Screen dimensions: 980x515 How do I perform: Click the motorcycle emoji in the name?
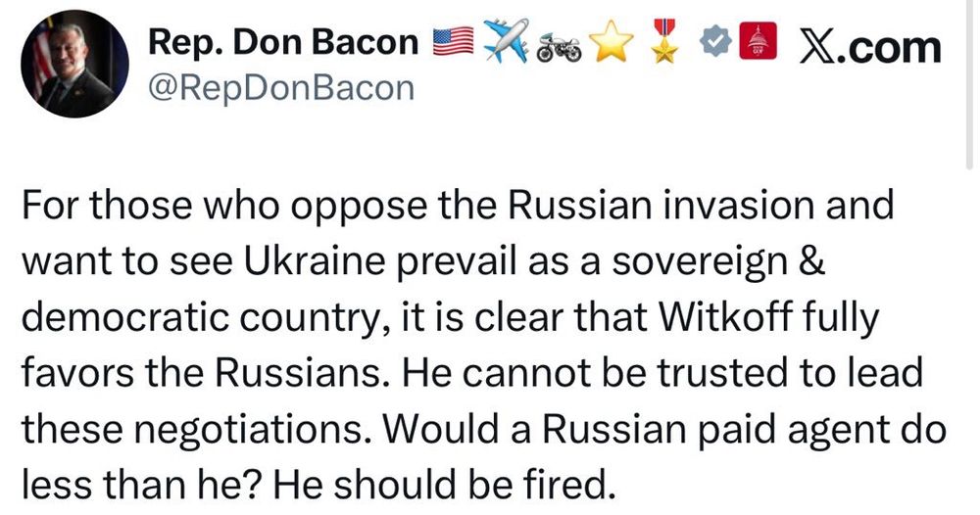pos(560,47)
